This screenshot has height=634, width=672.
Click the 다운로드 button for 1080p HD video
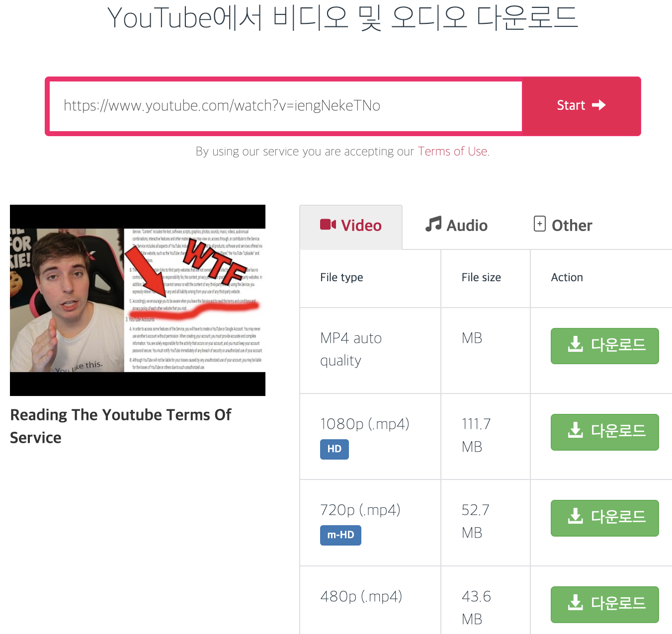[x=604, y=432]
